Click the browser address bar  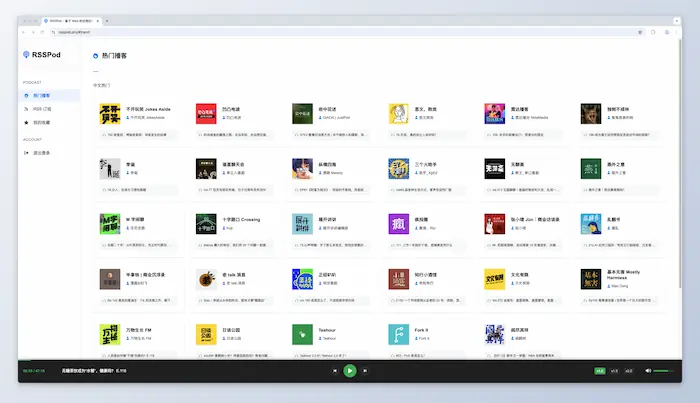tap(346, 32)
